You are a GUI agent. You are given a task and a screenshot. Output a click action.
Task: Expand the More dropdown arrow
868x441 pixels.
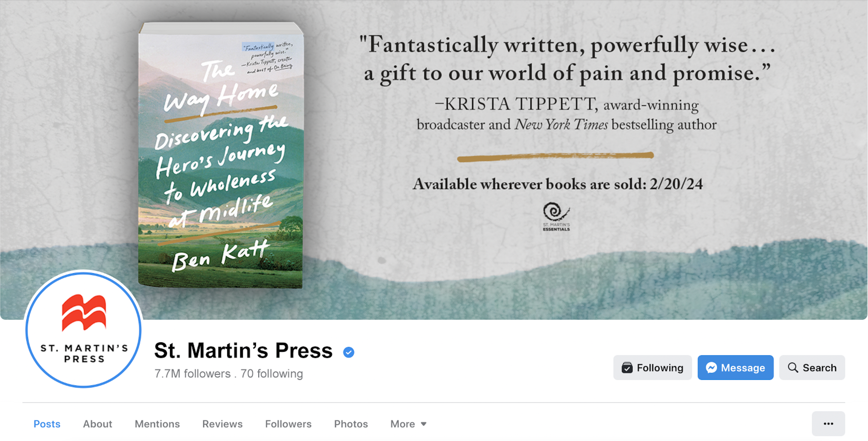(424, 424)
